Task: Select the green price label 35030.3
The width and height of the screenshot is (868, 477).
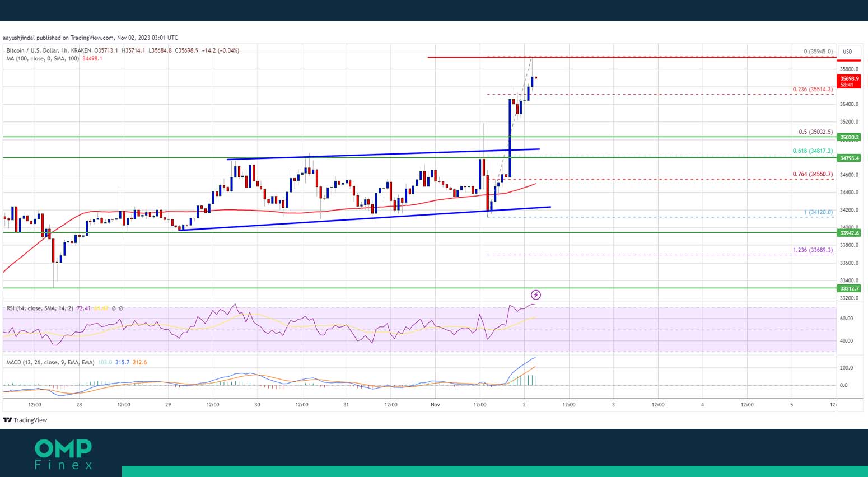Action: [x=850, y=137]
